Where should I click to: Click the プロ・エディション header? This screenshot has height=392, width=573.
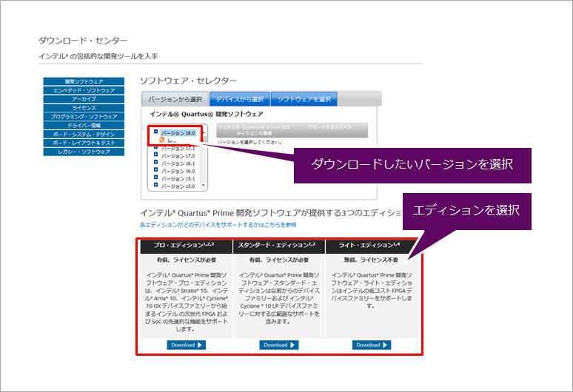[187, 246]
